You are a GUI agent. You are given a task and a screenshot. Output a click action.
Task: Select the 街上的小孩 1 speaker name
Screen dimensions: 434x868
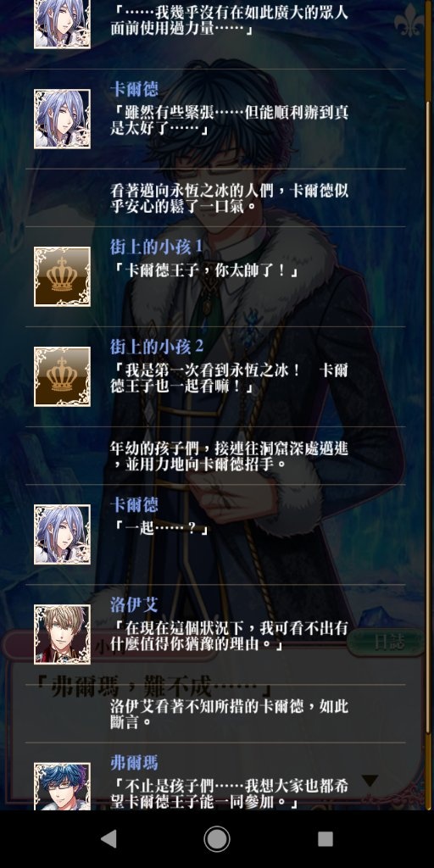[x=156, y=247]
